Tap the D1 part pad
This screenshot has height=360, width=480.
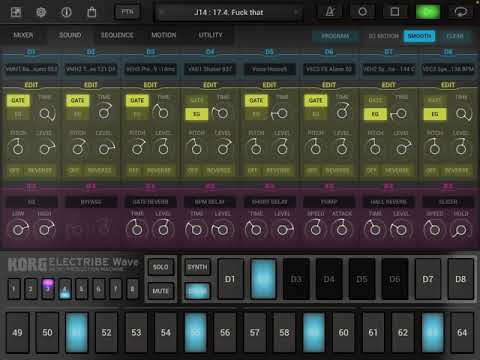230,279
